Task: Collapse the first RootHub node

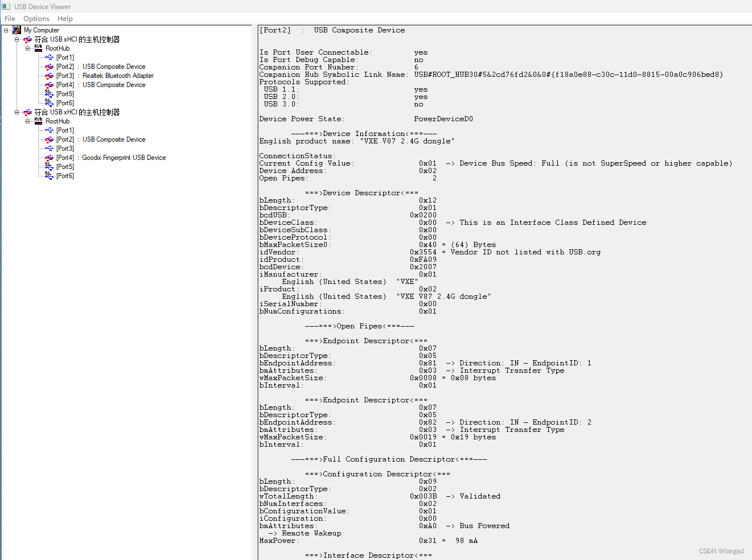Action: pos(28,48)
